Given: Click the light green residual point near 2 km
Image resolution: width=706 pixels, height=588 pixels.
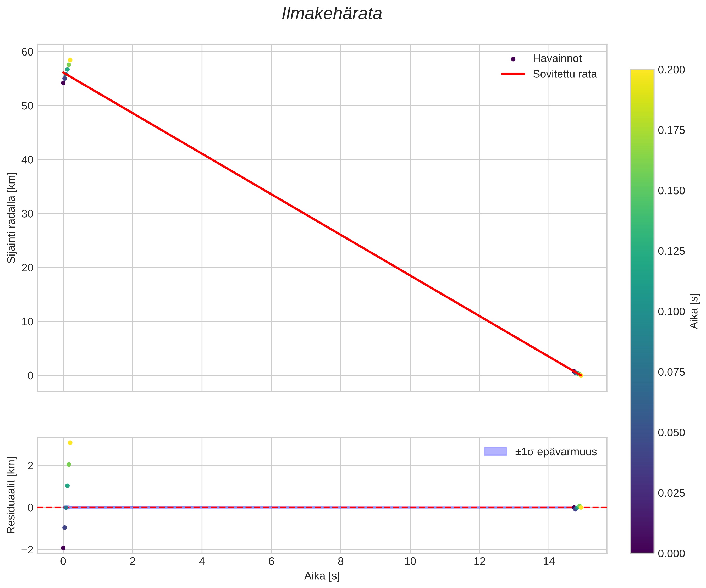Looking at the screenshot, I should [x=69, y=465].
